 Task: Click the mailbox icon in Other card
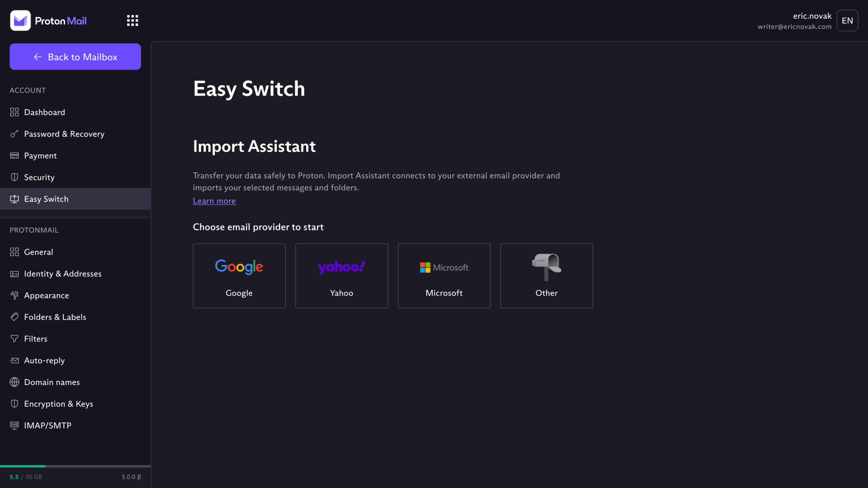pos(546,267)
